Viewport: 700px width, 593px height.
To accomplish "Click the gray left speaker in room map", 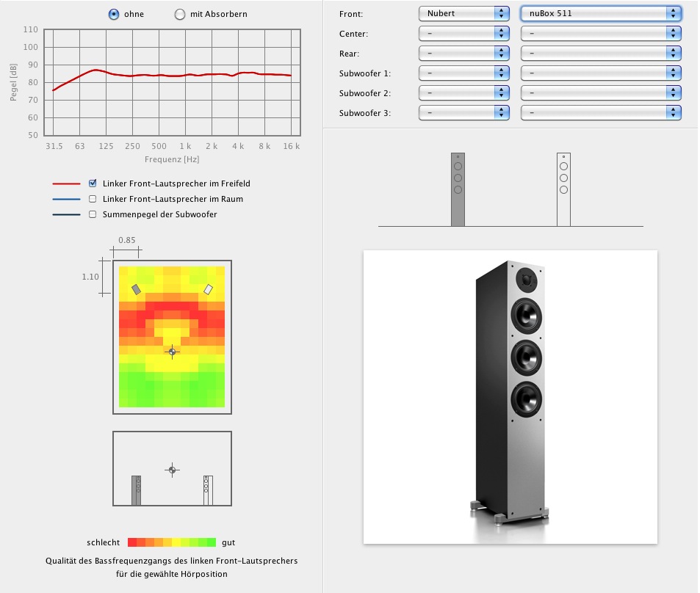I will (136, 289).
